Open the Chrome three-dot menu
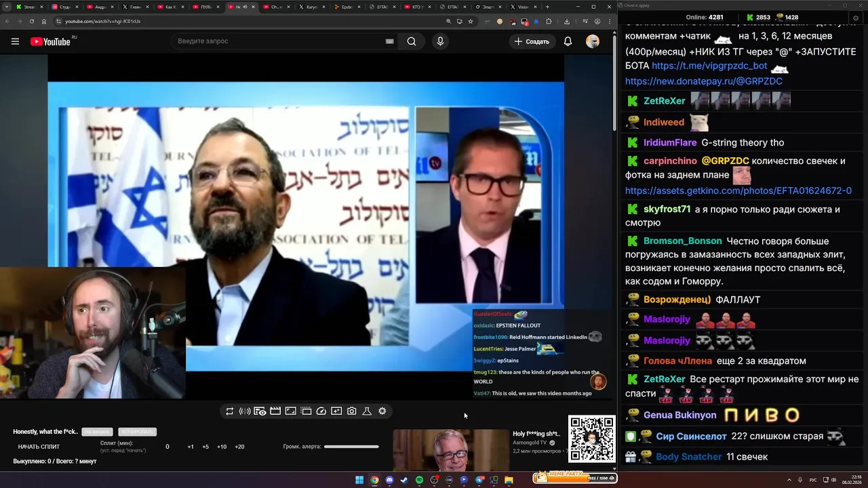The width and height of the screenshot is (868, 488). [608, 21]
